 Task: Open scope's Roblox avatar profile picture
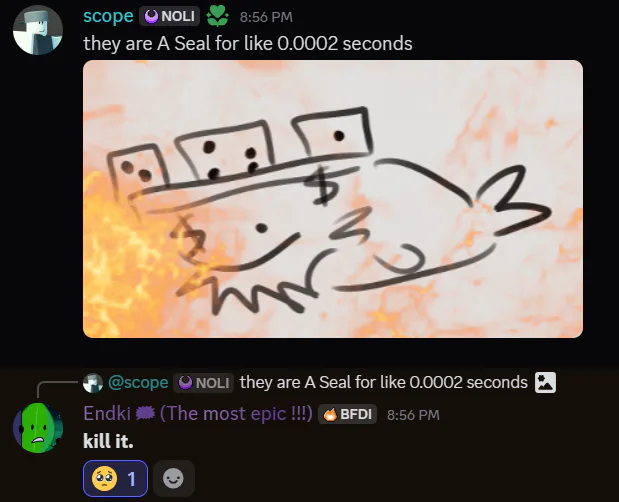click(38, 30)
